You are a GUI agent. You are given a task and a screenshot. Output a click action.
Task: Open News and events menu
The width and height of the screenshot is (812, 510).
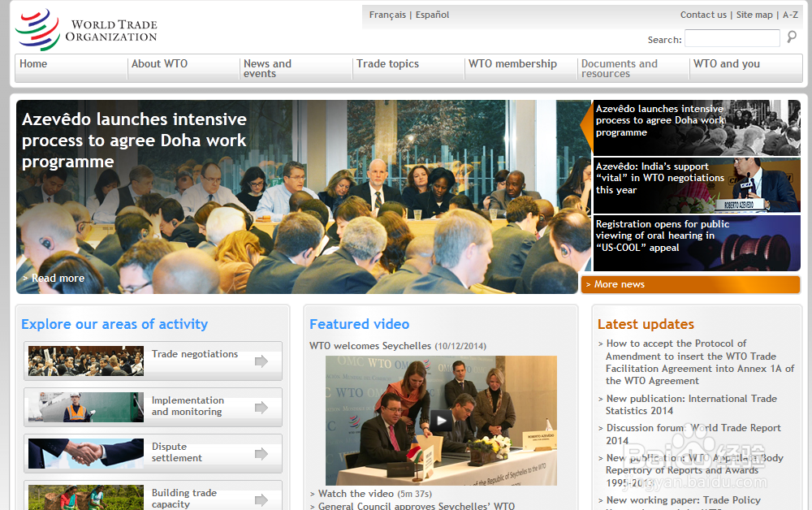click(267, 68)
